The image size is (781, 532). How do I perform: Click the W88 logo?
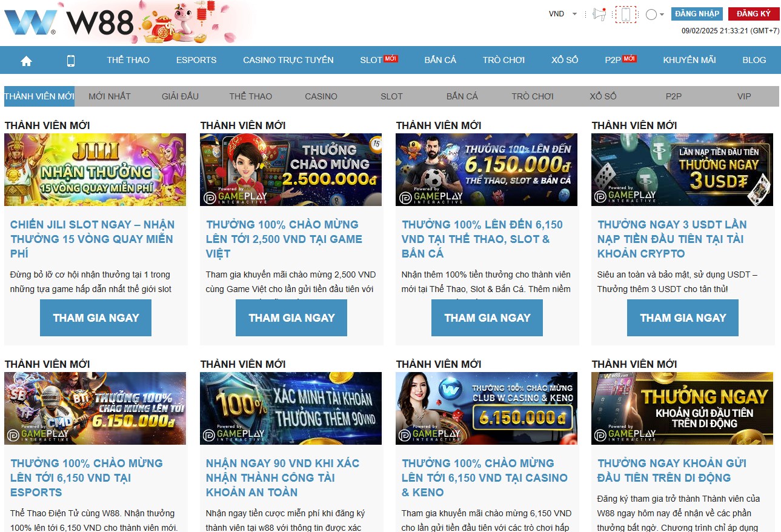point(69,23)
